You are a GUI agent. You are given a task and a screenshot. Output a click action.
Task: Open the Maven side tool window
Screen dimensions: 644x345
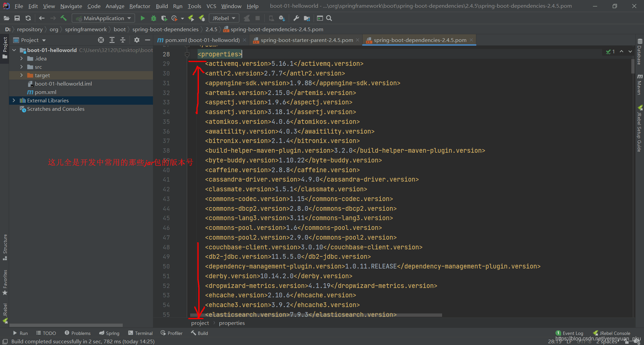[x=640, y=85]
